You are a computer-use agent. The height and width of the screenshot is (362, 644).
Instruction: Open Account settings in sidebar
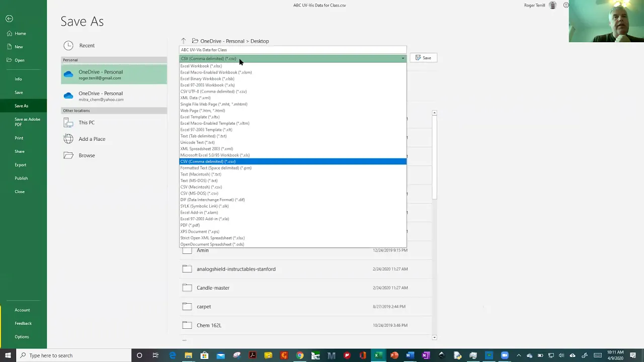click(x=22, y=310)
